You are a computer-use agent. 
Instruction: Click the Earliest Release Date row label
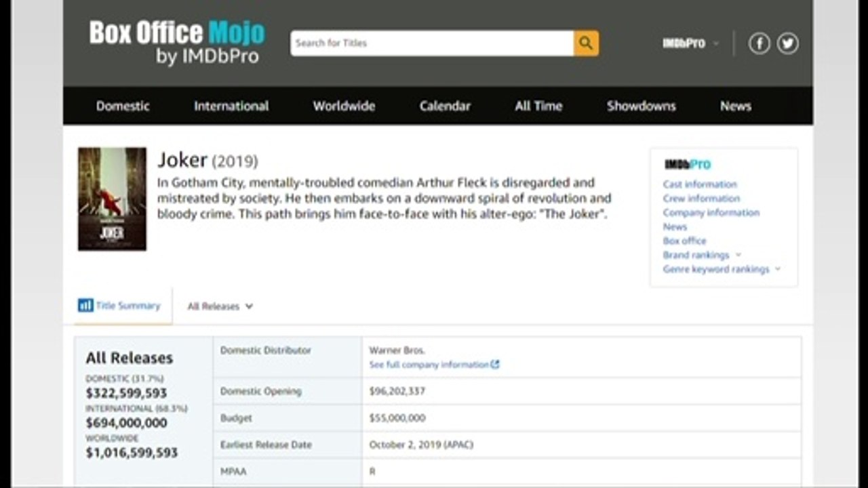click(266, 445)
